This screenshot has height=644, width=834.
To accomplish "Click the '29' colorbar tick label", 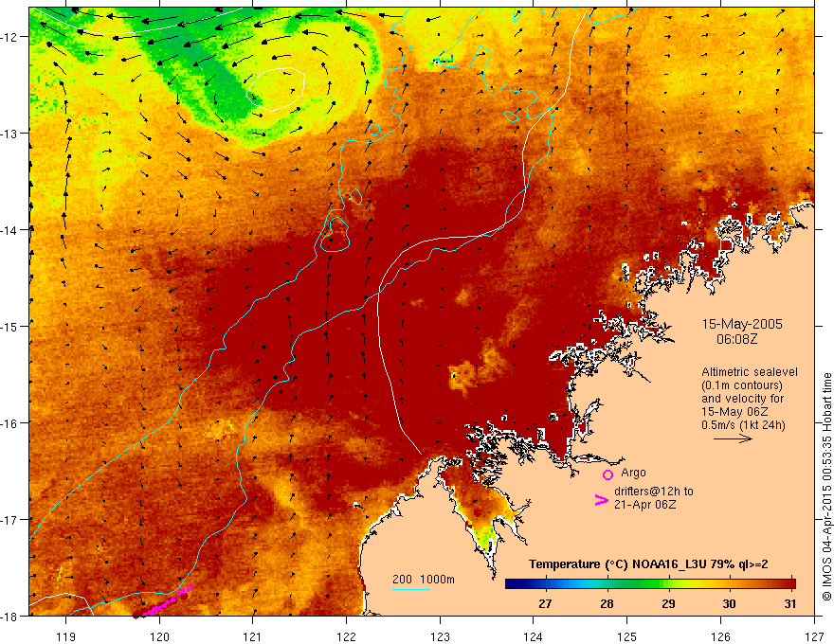I will click(668, 603).
